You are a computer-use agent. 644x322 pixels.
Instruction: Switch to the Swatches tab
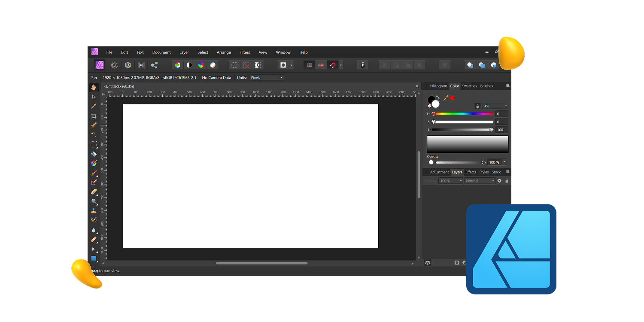coord(469,86)
